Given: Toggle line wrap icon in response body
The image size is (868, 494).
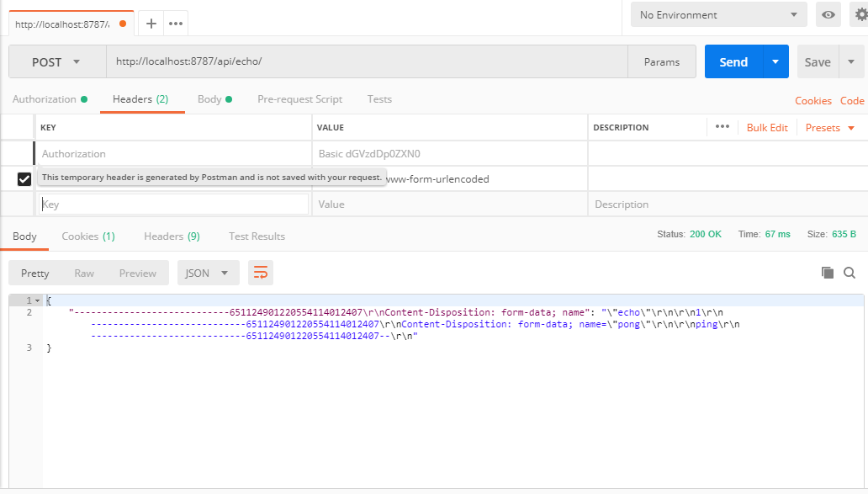Looking at the screenshot, I should [261, 273].
